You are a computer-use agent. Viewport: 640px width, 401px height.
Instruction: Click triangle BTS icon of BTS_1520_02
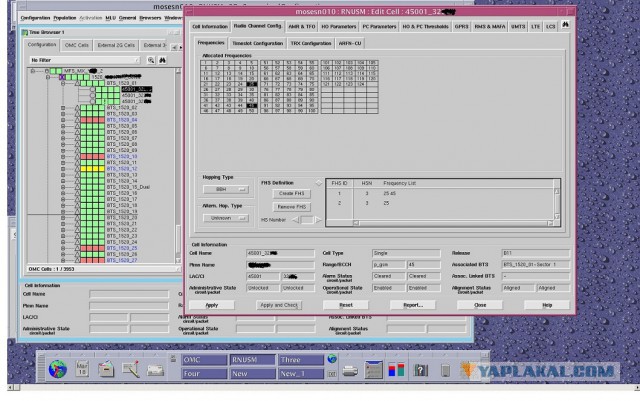(77, 107)
